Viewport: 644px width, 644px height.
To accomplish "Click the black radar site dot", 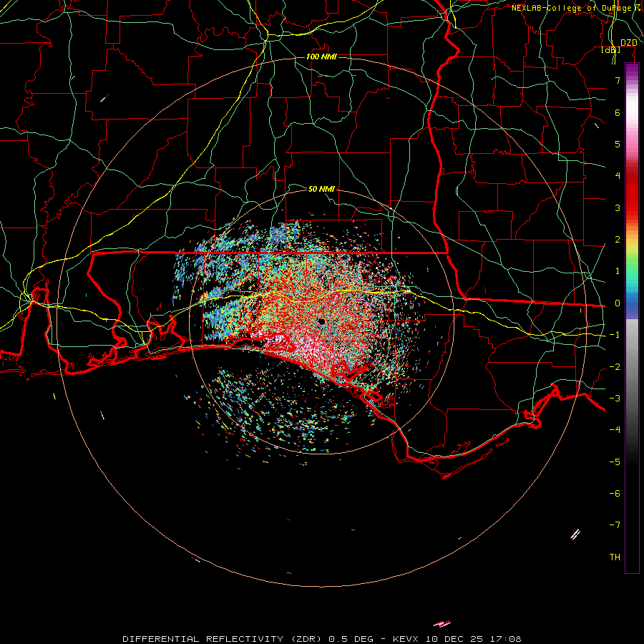I will [x=321, y=321].
